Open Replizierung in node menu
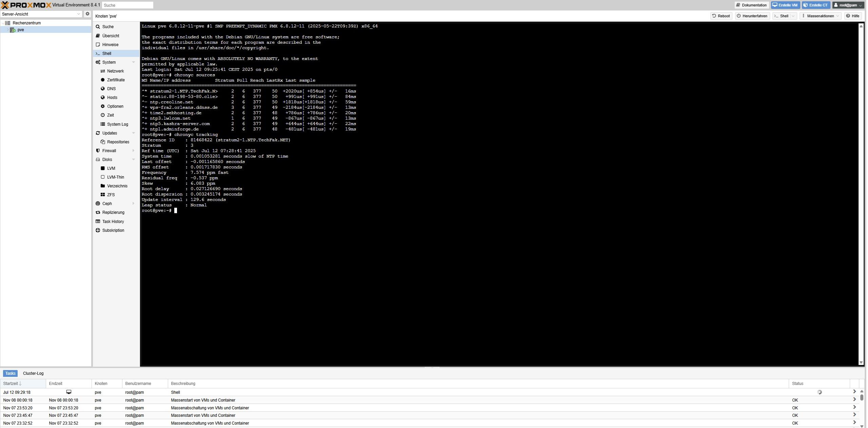 coord(113,212)
